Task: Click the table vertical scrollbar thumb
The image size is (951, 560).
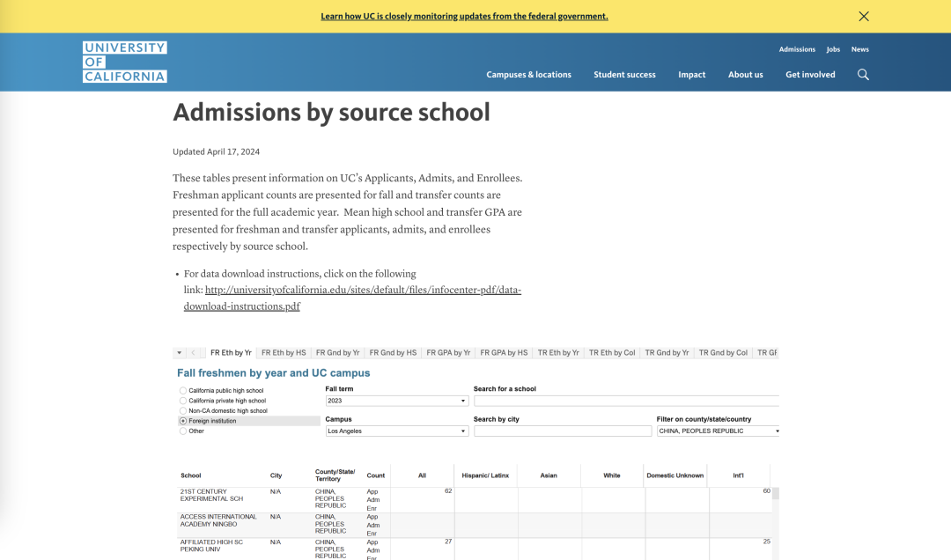Action: 776,493
